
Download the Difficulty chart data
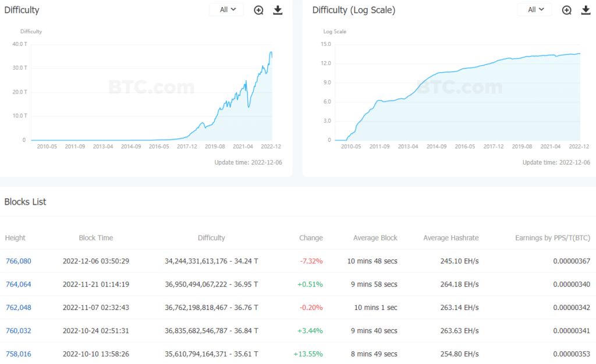tap(278, 10)
